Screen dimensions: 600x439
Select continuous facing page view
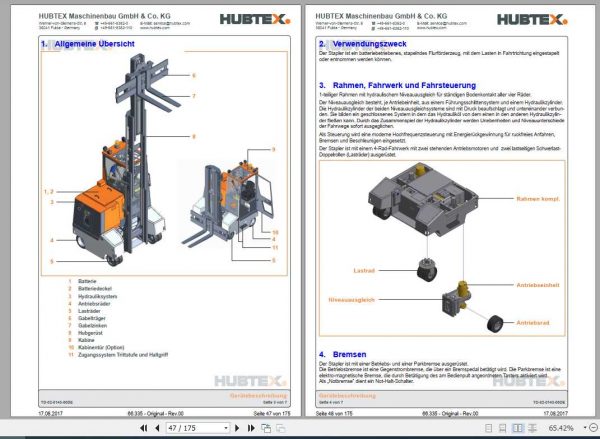532,428
